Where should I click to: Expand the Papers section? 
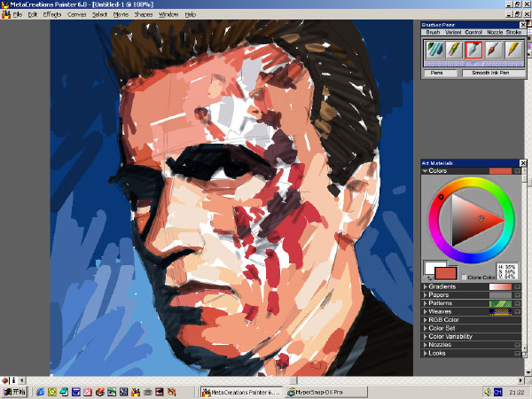(x=425, y=295)
